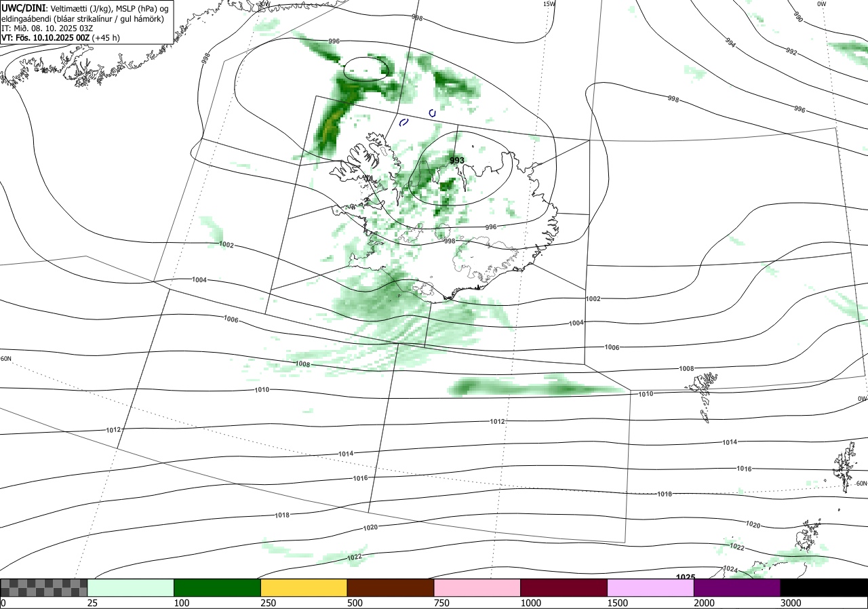Click text 'eldingaábendi (bláar strikalínur / gul hámörk)'
The height and width of the screenshot is (609, 868).
(x=82, y=18)
